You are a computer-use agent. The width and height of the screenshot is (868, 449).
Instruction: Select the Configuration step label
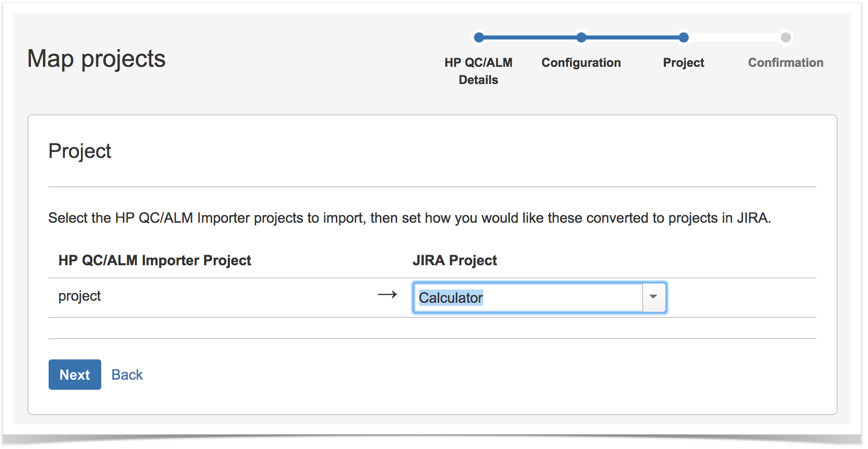[x=581, y=63]
